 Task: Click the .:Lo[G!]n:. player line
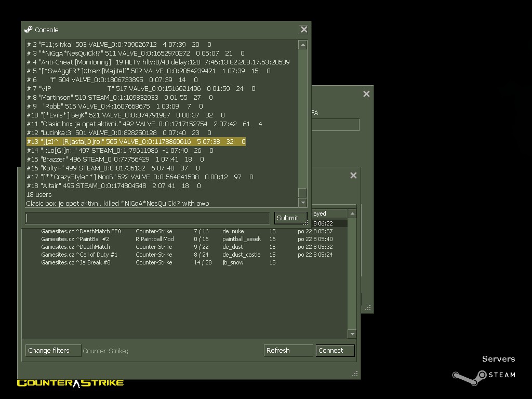[x=120, y=150]
